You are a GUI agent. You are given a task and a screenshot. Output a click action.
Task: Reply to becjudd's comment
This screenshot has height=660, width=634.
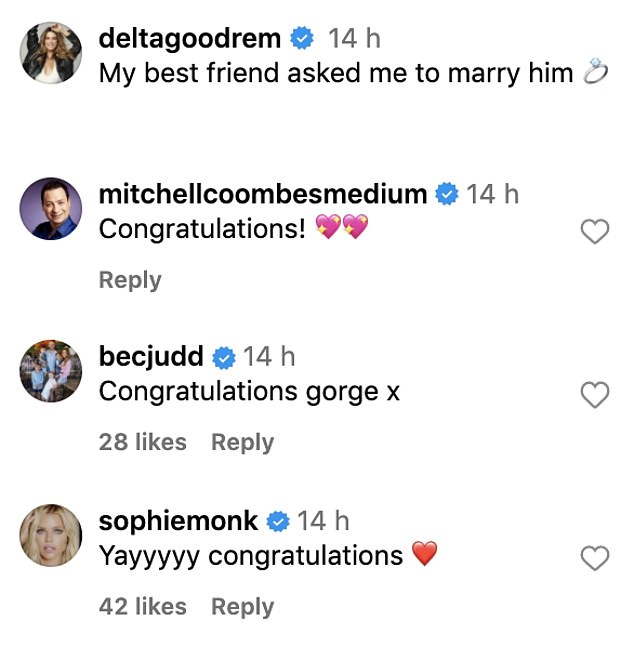242,443
